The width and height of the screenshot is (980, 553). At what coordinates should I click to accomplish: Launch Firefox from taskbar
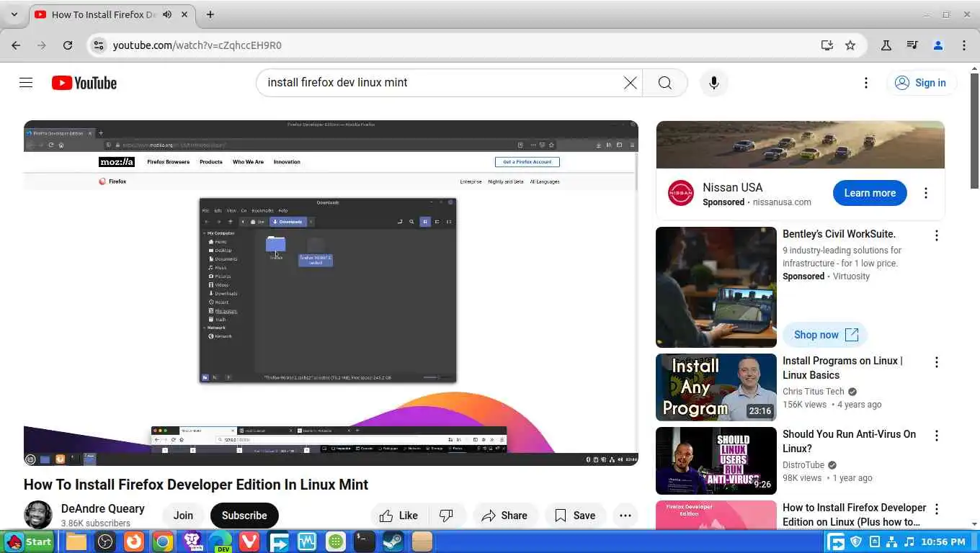coord(134,541)
